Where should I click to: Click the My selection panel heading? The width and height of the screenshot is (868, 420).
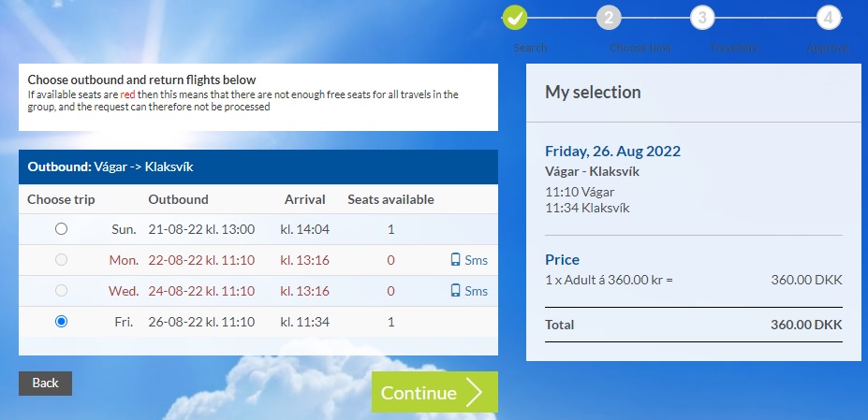pyautogui.click(x=593, y=93)
